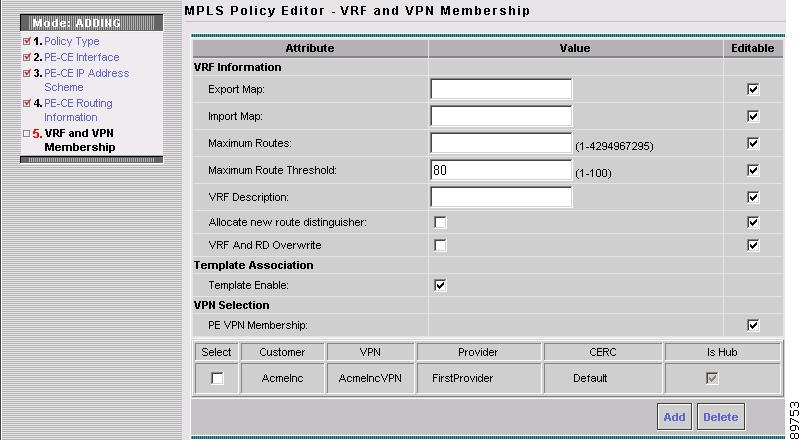The height and width of the screenshot is (440, 802).
Task: Click the Delete button
Action: click(x=721, y=417)
